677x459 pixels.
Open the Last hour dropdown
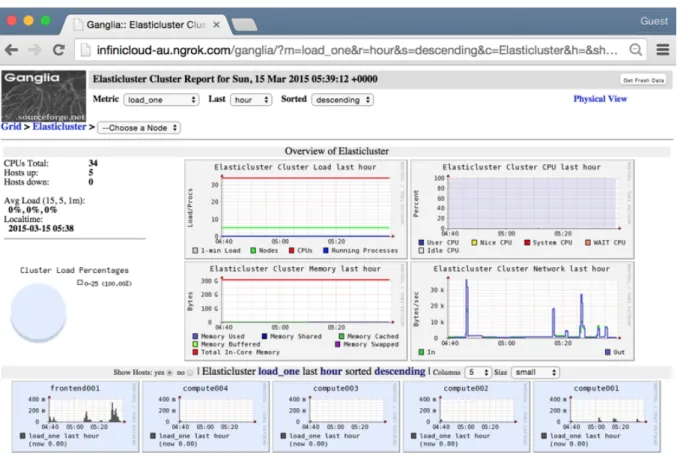coord(251,100)
